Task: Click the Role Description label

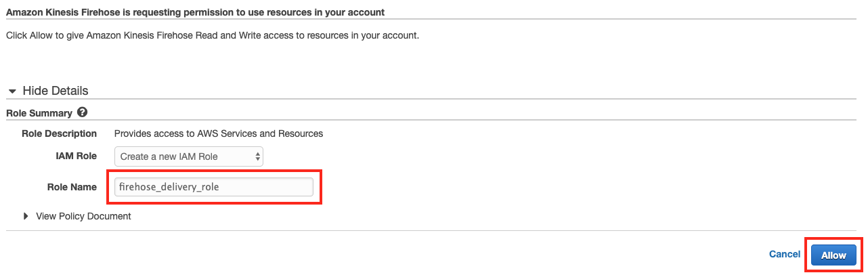Action: [x=60, y=133]
